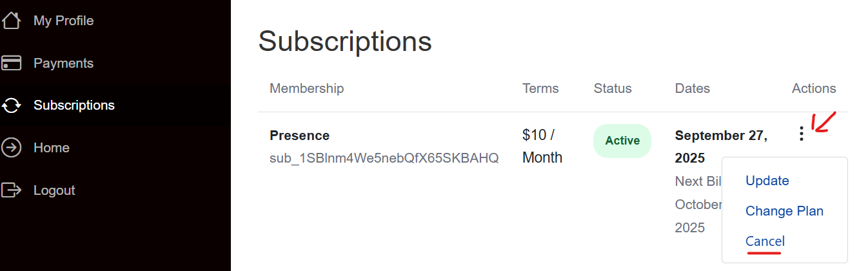Click the Status column header

tap(613, 88)
